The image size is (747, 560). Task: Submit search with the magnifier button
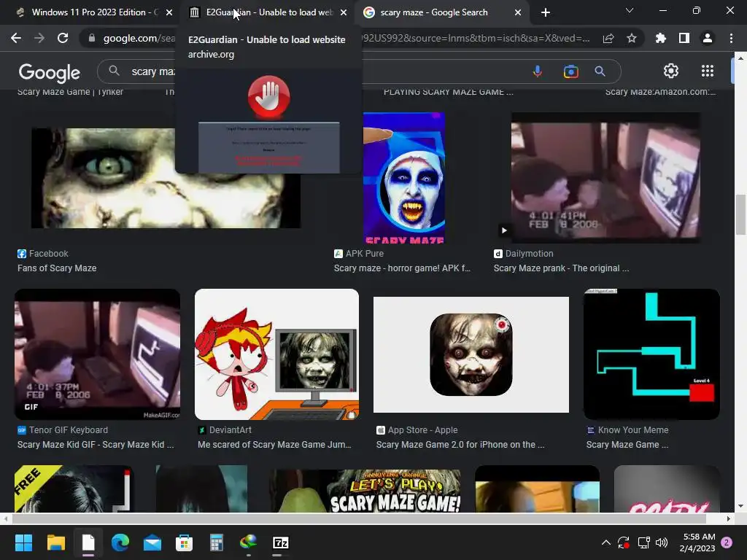[x=600, y=71]
